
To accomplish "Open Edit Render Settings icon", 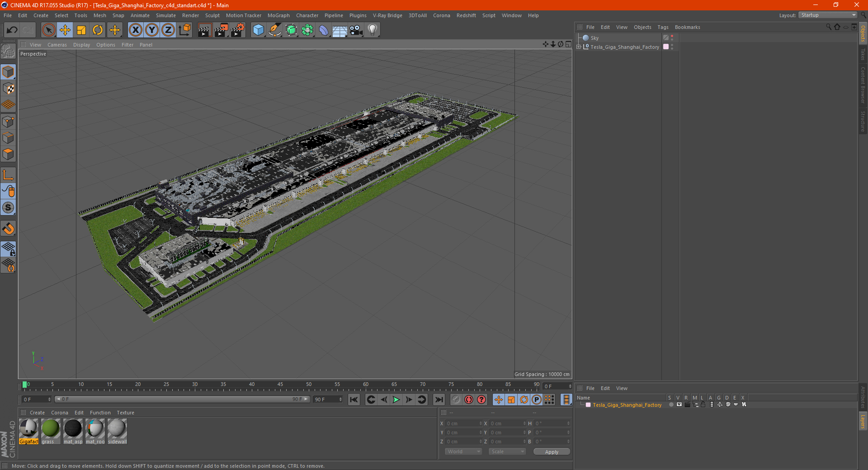I will pyautogui.click(x=238, y=30).
